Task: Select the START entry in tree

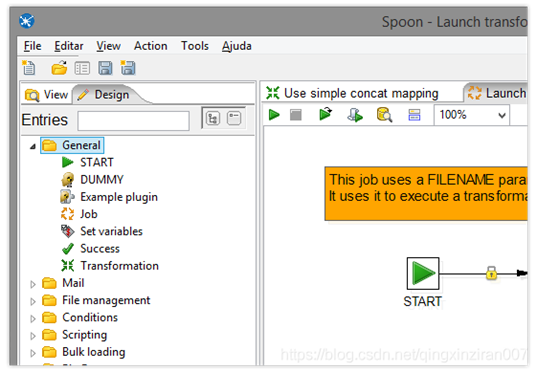Action: point(88,162)
